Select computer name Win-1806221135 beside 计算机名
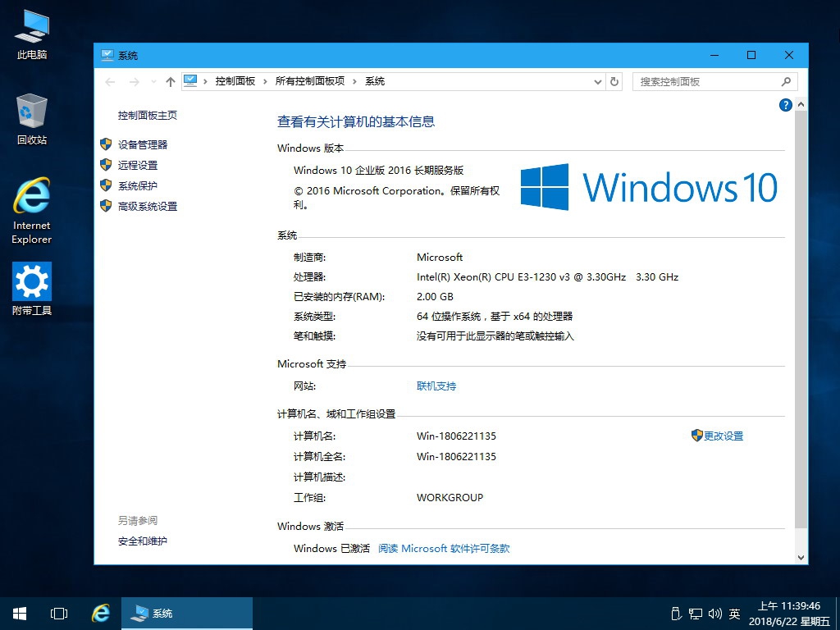The image size is (840, 630). (456, 436)
